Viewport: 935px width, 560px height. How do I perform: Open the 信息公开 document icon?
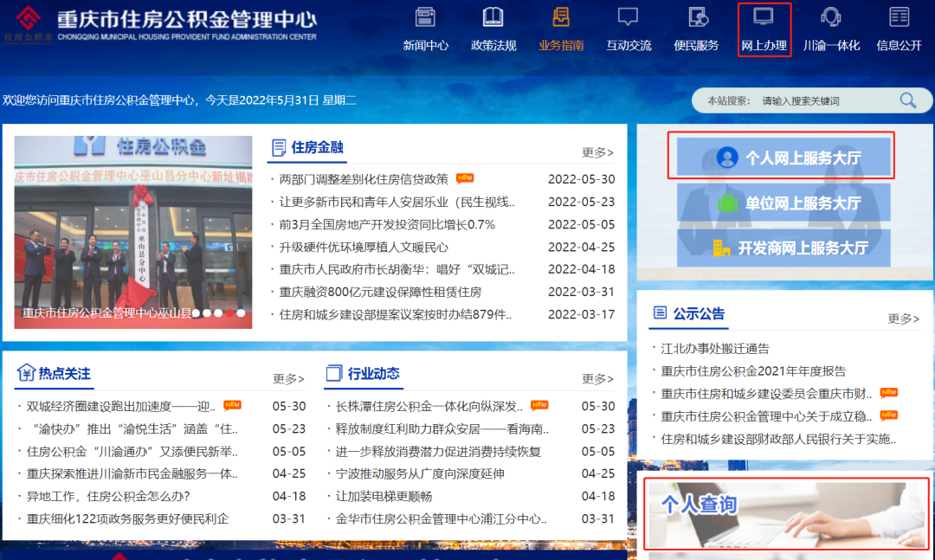(899, 16)
